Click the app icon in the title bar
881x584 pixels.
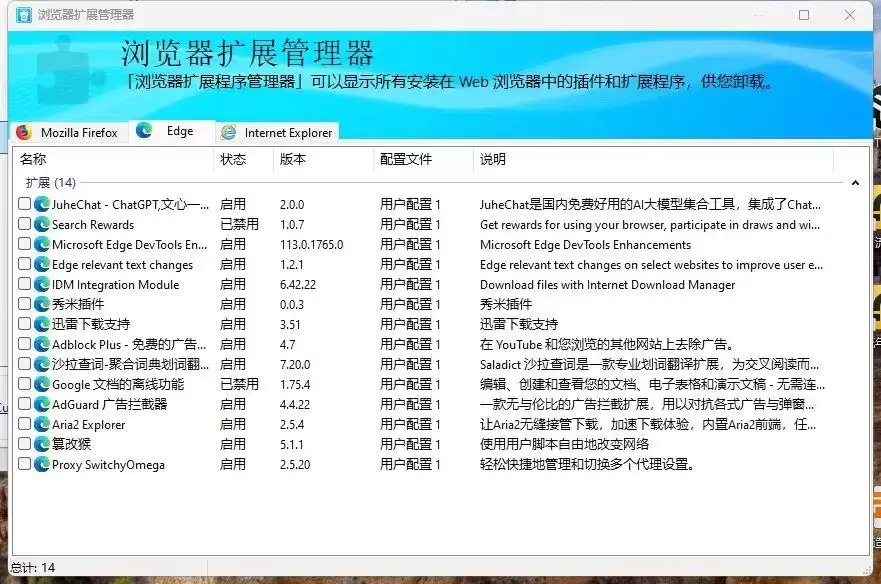click(x=24, y=15)
